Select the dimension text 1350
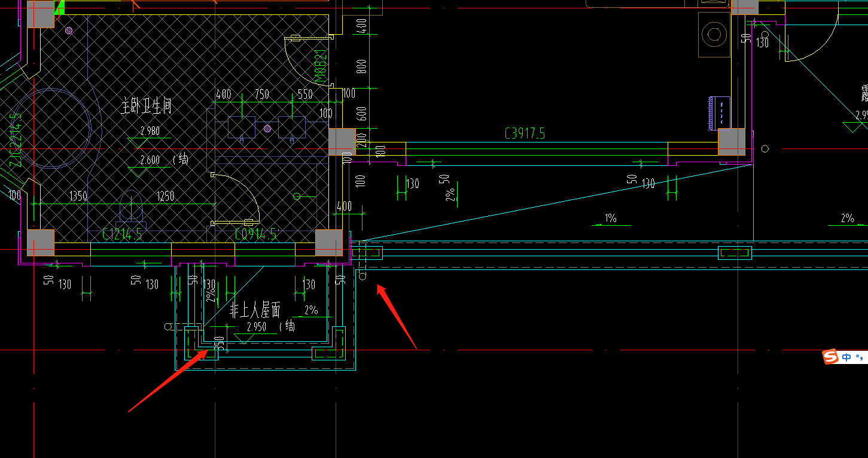 pos(79,196)
